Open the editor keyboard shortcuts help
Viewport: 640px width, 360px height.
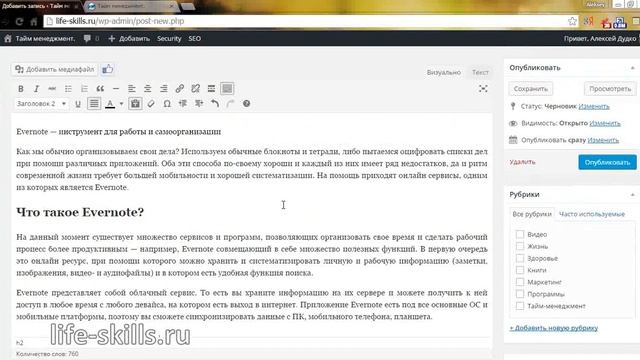pyautogui.click(x=246, y=104)
